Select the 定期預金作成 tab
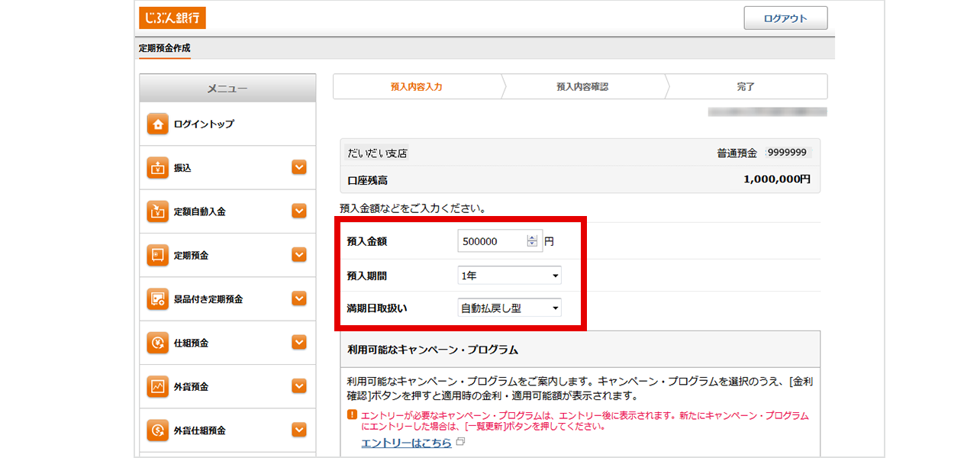Screen dimensions: 980x458 click(165, 48)
